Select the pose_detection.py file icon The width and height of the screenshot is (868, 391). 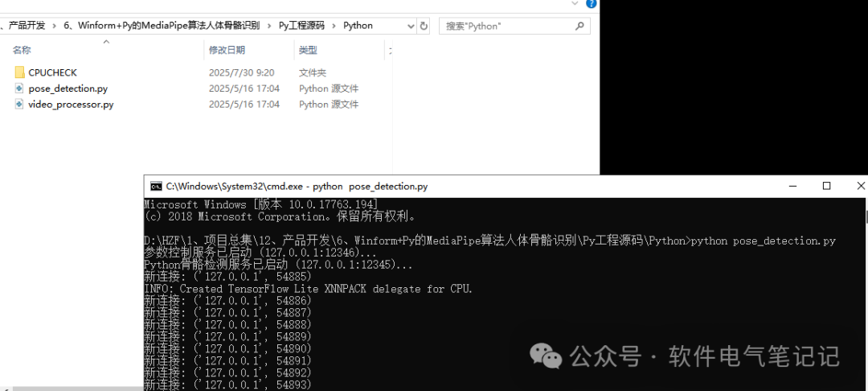20,88
